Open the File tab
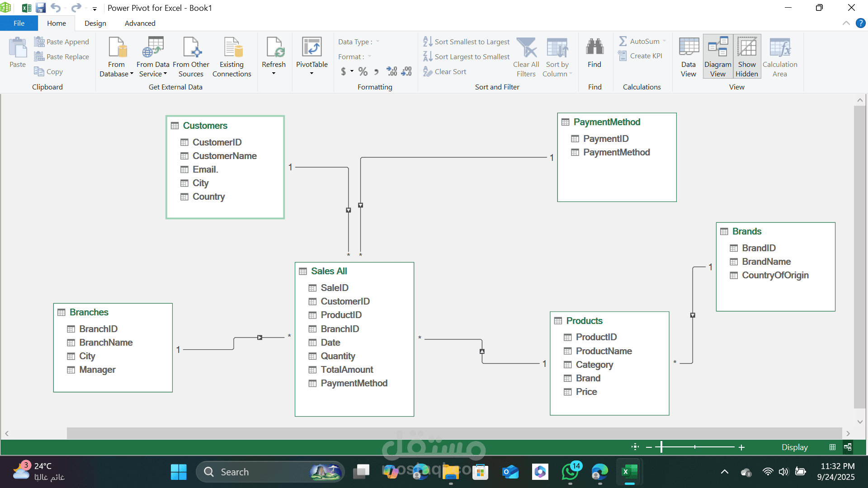This screenshot has height=488, width=868. click(19, 23)
